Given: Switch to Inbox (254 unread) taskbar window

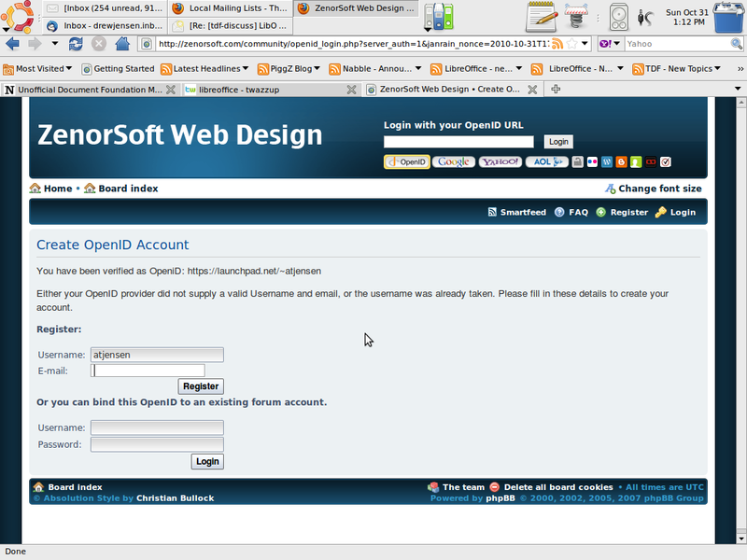Looking at the screenshot, I should (x=106, y=8).
